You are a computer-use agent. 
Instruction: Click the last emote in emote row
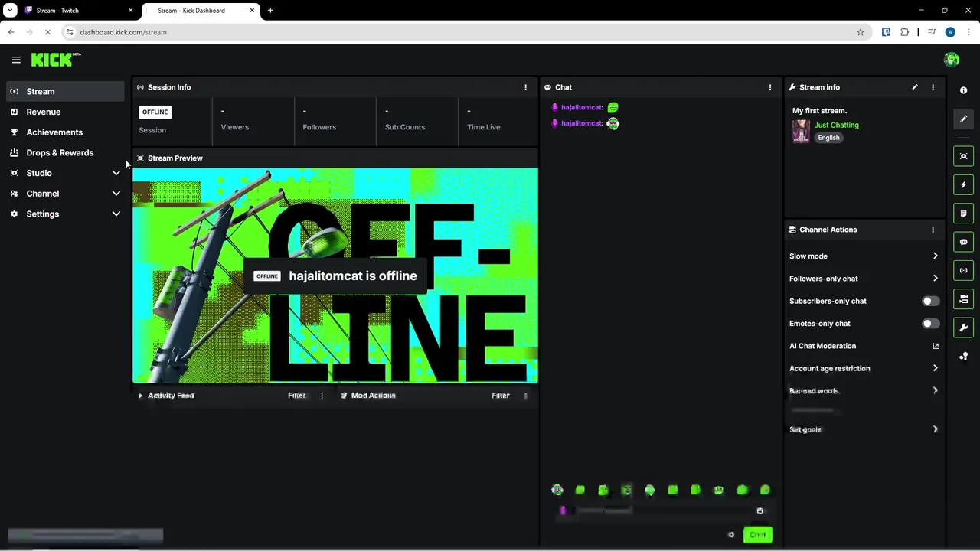(765, 490)
